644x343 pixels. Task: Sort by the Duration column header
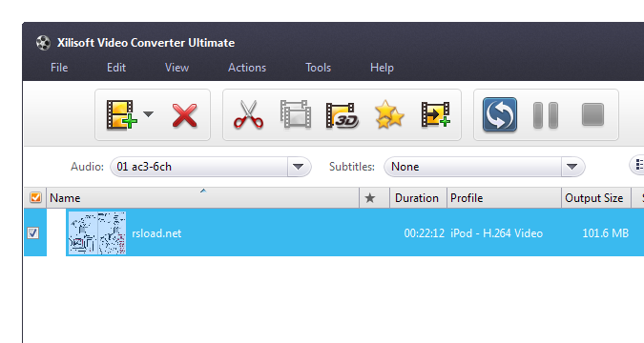[x=418, y=198]
